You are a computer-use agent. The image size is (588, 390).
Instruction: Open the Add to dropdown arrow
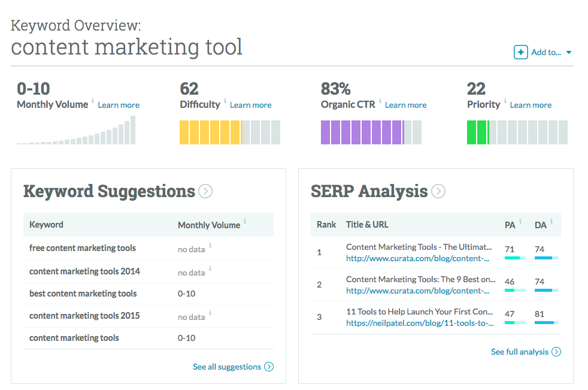pos(568,53)
